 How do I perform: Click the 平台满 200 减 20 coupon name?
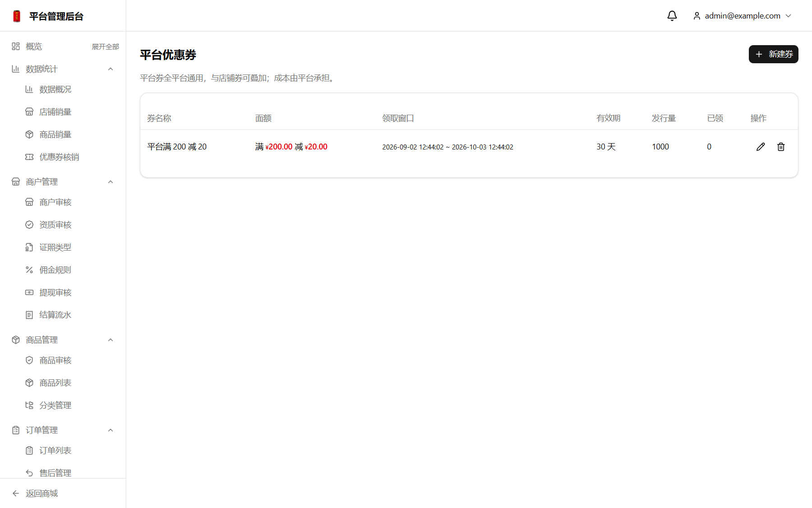pyautogui.click(x=177, y=147)
